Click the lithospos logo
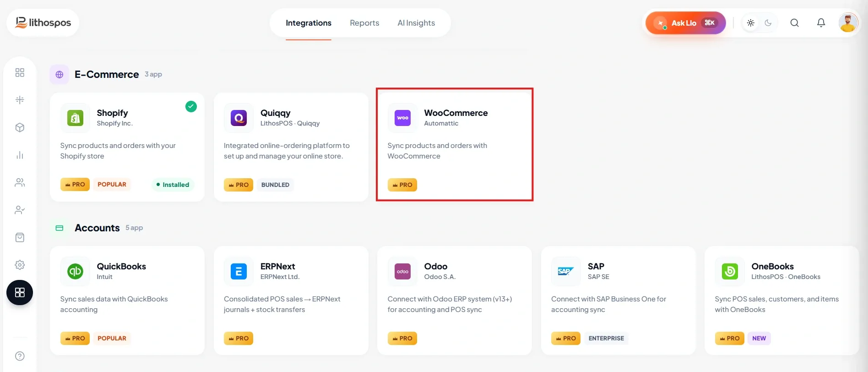The height and width of the screenshot is (372, 868). 43,22
